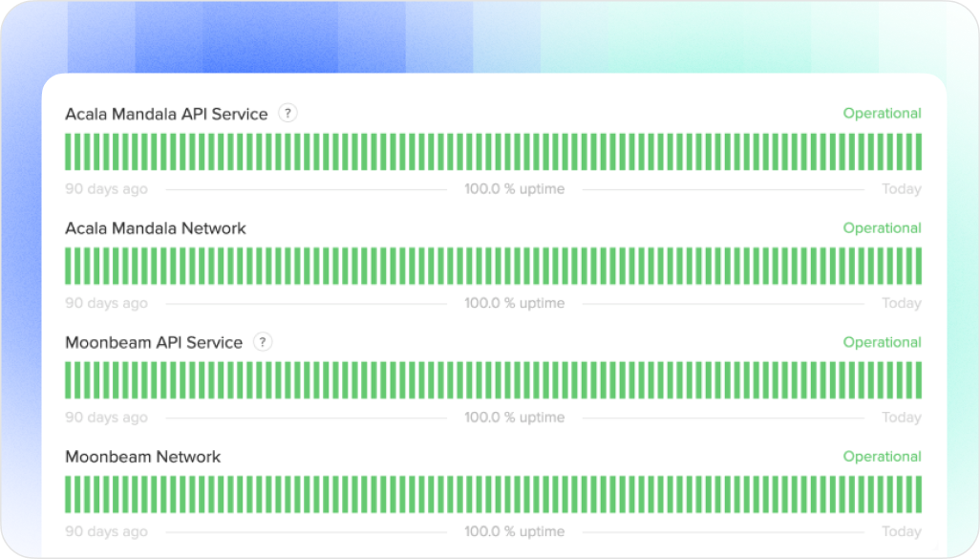Click uptime percentage under Moonbeam API Service
The width and height of the screenshot is (980, 559).
[x=515, y=418]
